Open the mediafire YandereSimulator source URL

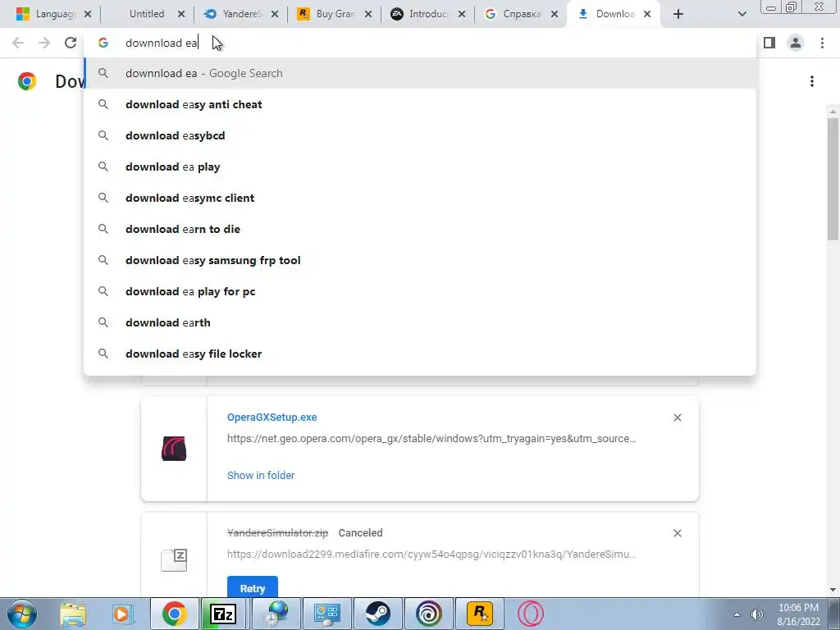[431, 555]
